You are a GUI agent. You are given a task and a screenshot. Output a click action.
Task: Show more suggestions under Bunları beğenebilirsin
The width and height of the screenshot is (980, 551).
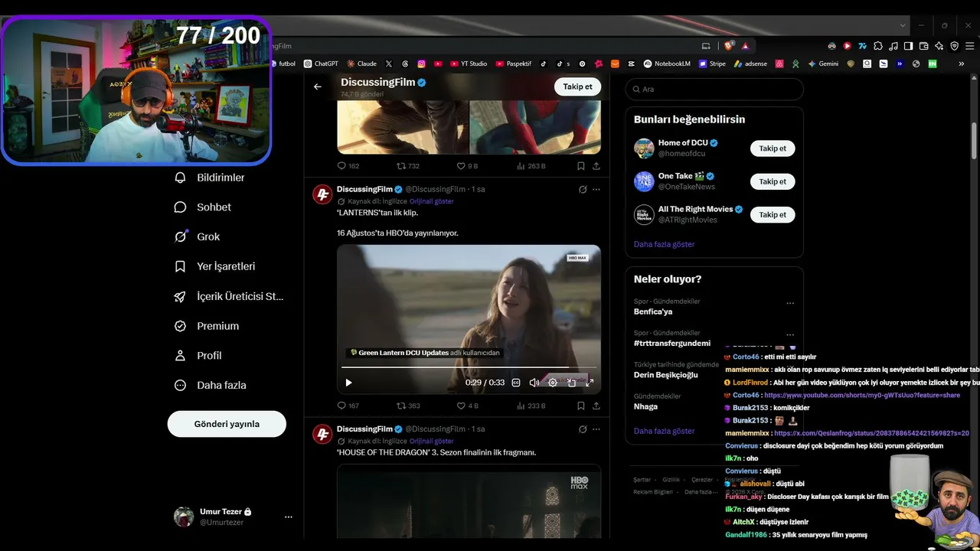coord(664,244)
